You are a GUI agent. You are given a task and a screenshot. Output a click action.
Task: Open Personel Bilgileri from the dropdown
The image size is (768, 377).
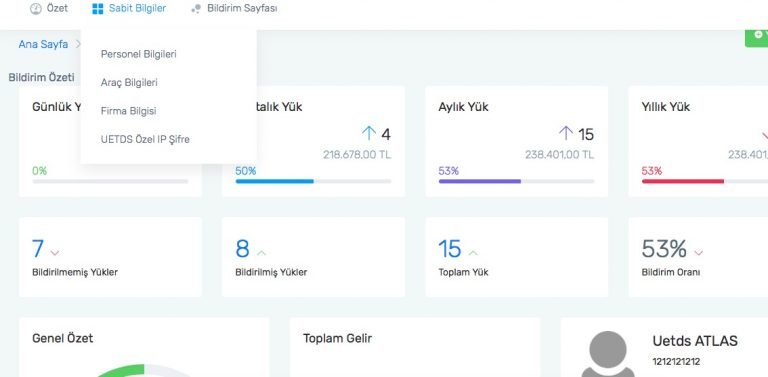[x=139, y=54]
